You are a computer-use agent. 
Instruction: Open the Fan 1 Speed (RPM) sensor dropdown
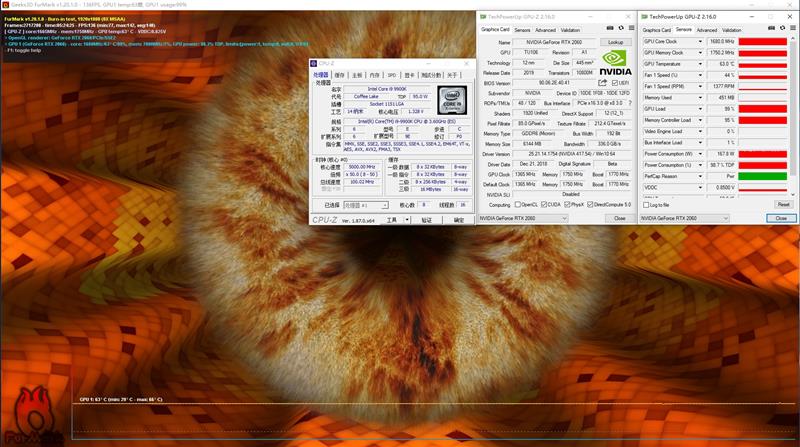point(700,86)
